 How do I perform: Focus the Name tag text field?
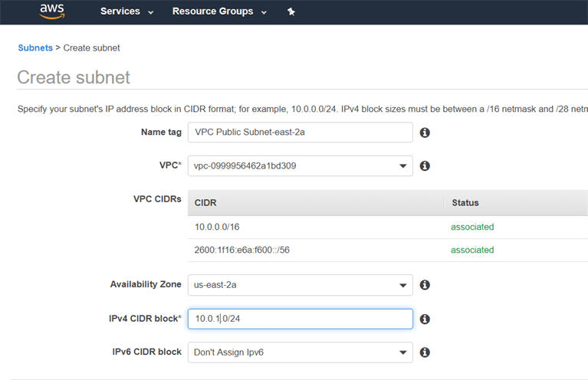300,132
